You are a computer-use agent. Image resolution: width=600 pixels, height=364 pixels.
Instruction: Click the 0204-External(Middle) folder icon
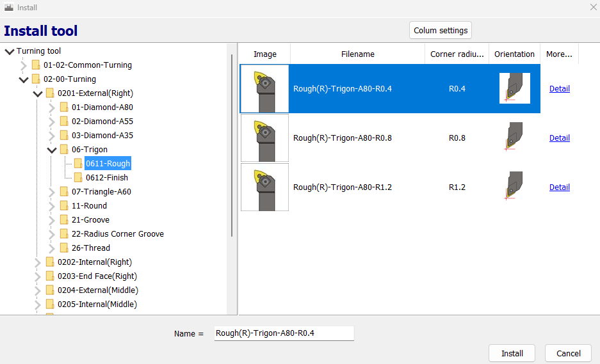click(50, 290)
